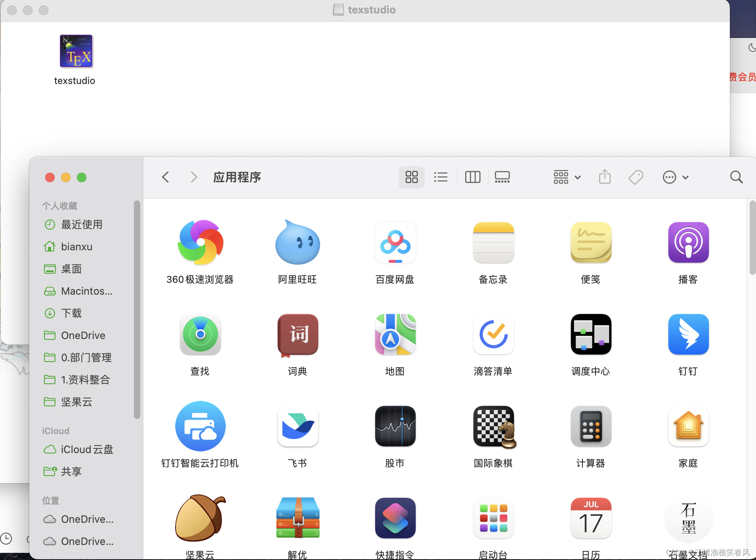
Task: Open the more actions dropdown
Action: [x=676, y=177]
